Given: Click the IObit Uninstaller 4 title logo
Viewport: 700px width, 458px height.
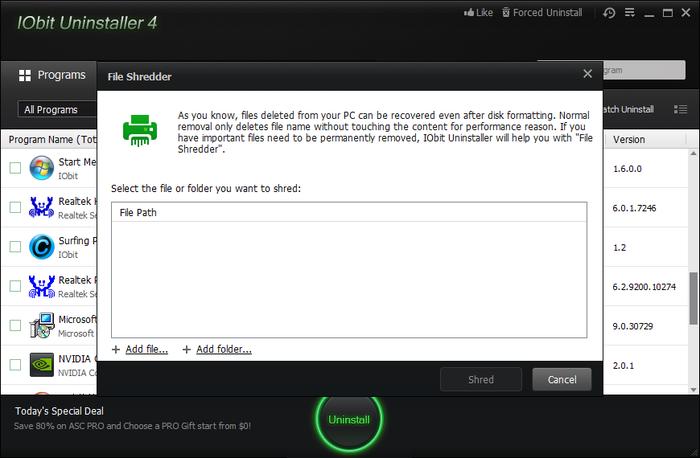Looking at the screenshot, I should [x=87, y=23].
